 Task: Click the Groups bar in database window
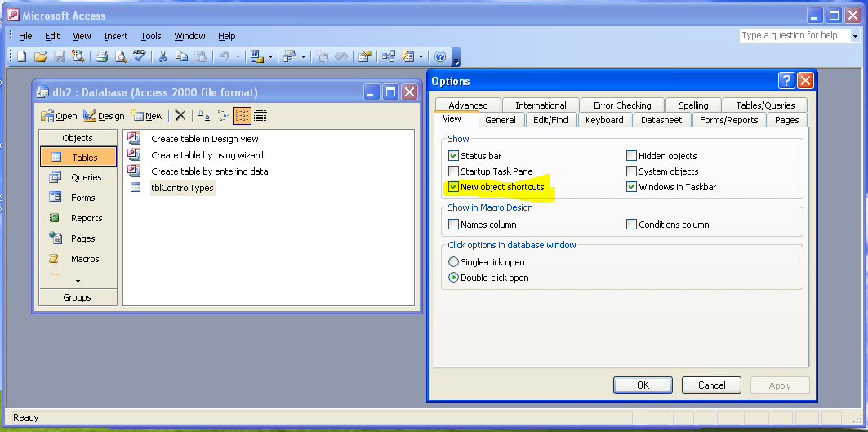click(78, 297)
